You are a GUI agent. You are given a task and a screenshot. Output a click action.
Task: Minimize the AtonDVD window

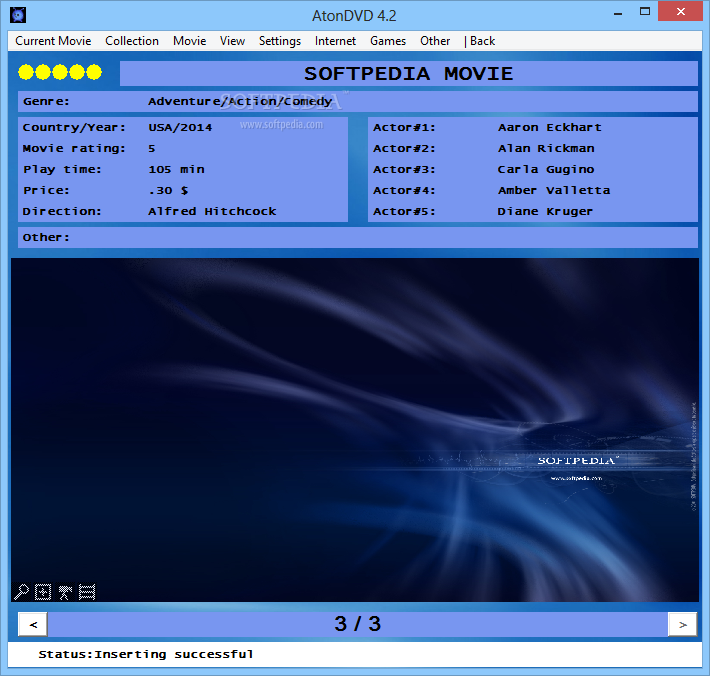pyautogui.click(x=618, y=12)
